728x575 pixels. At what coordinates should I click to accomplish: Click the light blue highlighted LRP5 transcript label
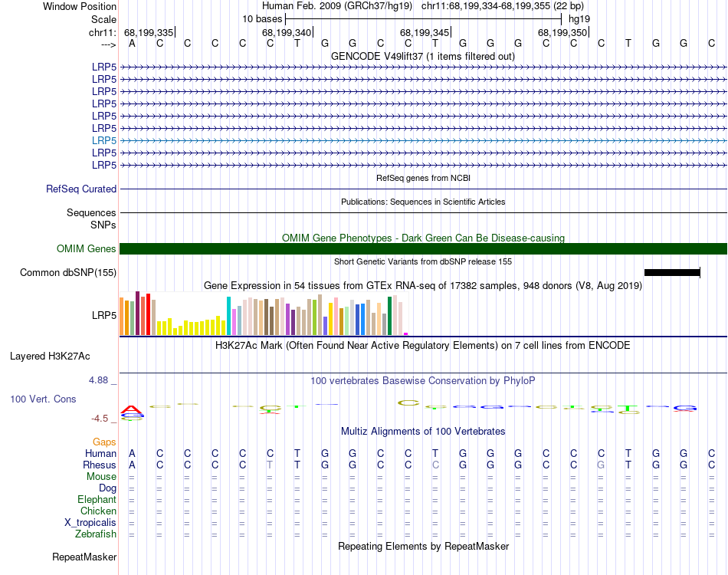pyautogui.click(x=104, y=140)
